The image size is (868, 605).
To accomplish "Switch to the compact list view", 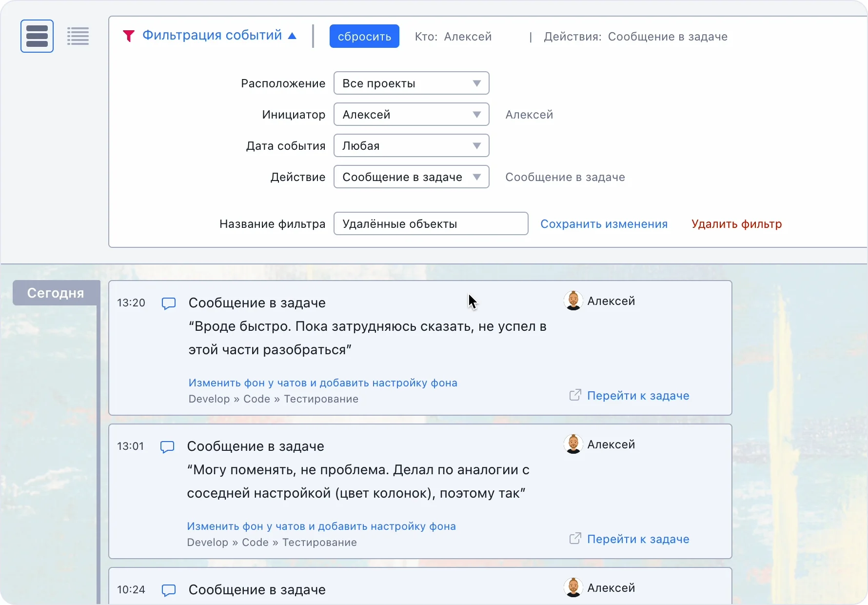I will [x=78, y=36].
